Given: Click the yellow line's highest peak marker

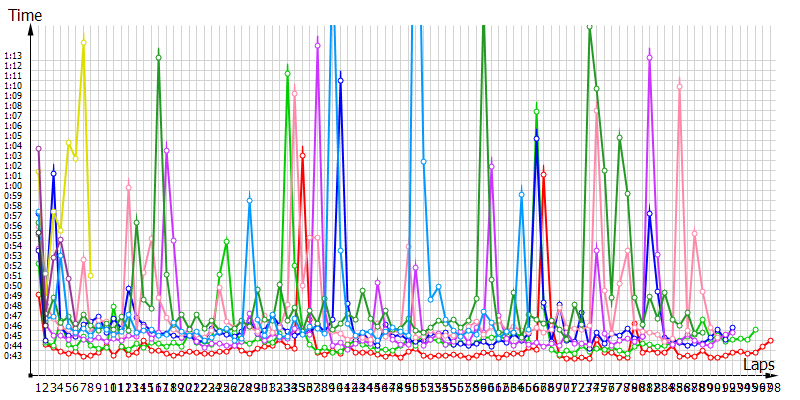Looking at the screenshot, I should click(x=83, y=42).
